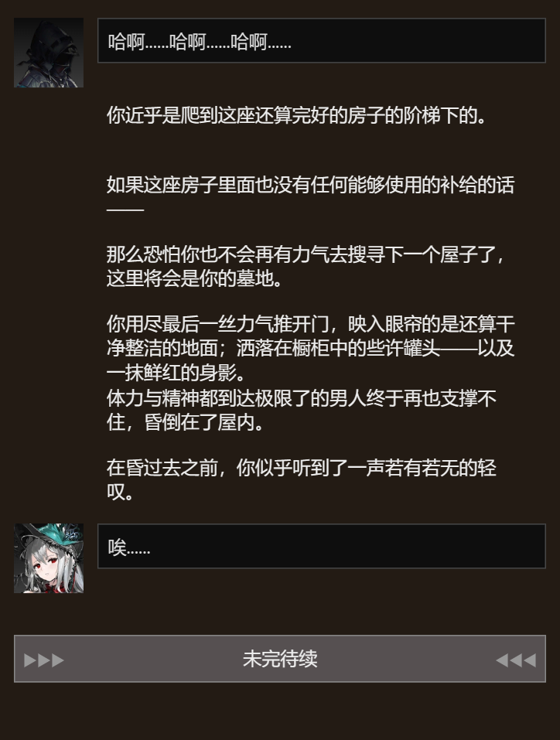Click the left-pointing triple arrows icon

(516, 660)
